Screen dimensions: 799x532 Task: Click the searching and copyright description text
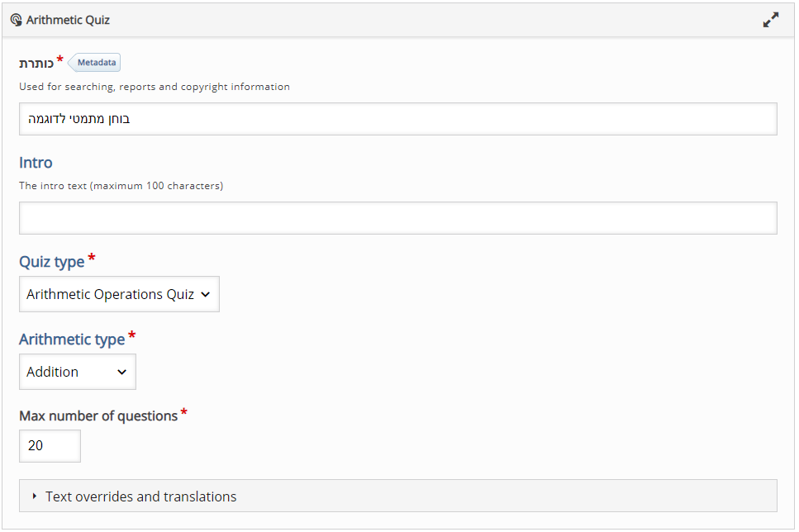click(x=155, y=87)
